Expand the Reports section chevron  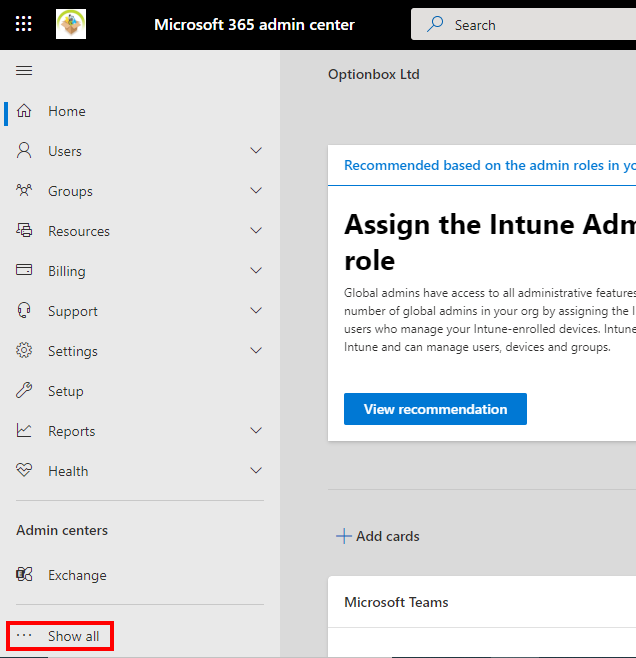256,431
